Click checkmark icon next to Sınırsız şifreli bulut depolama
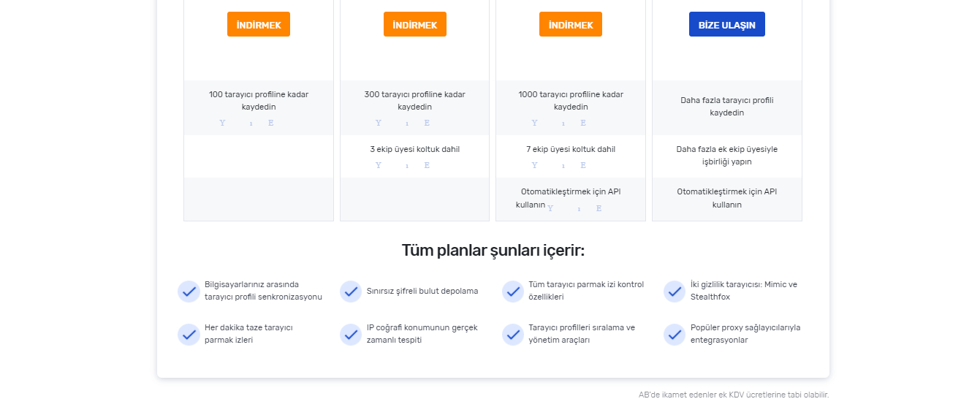The image size is (980, 407). [351, 292]
